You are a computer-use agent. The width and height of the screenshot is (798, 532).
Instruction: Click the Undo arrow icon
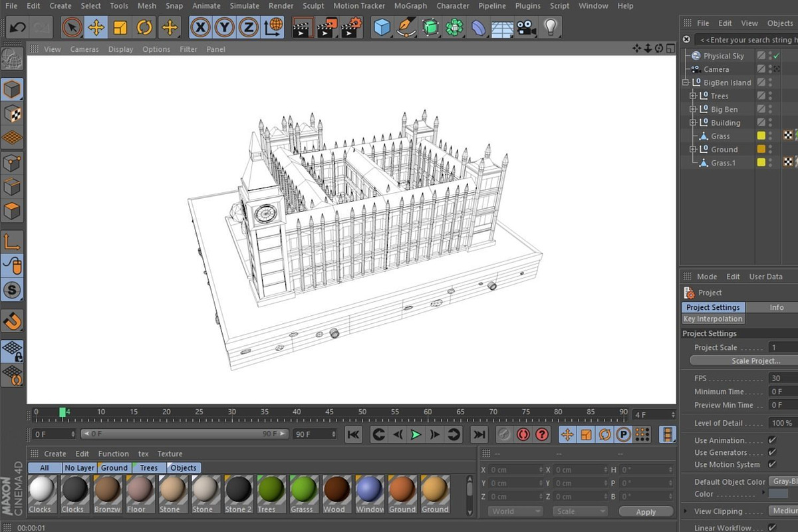coord(17,27)
